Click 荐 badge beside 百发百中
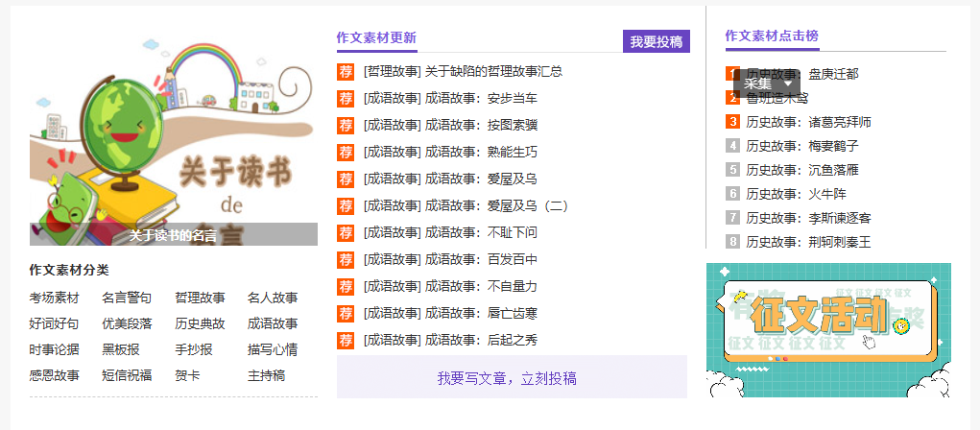The height and width of the screenshot is (430, 980). tap(346, 260)
